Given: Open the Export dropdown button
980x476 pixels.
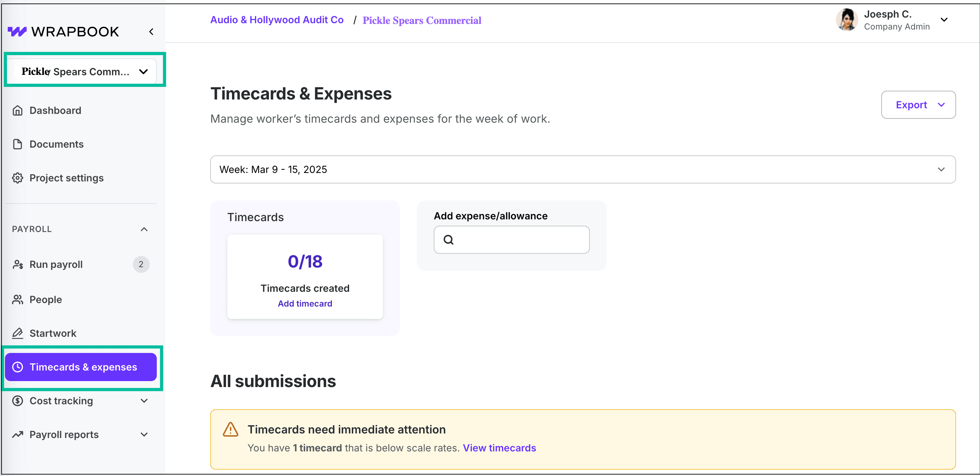Looking at the screenshot, I should pyautogui.click(x=918, y=105).
